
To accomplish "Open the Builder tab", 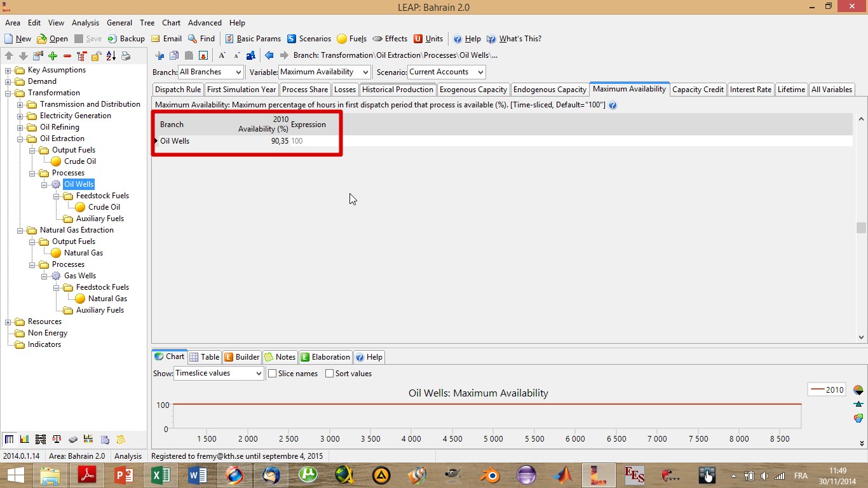I will pyautogui.click(x=241, y=357).
